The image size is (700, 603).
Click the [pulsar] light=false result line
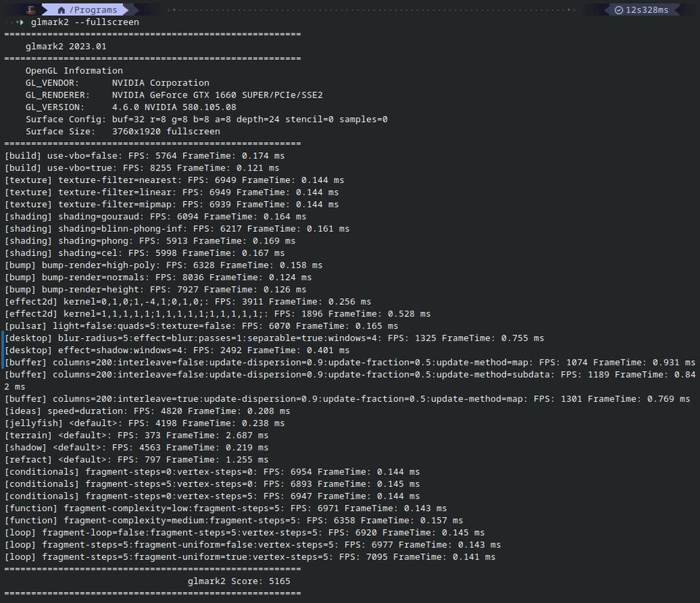click(201, 326)
